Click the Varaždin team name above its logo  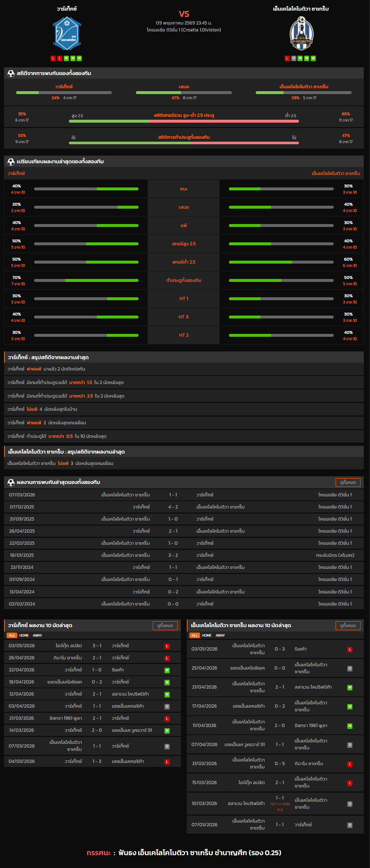67,8
